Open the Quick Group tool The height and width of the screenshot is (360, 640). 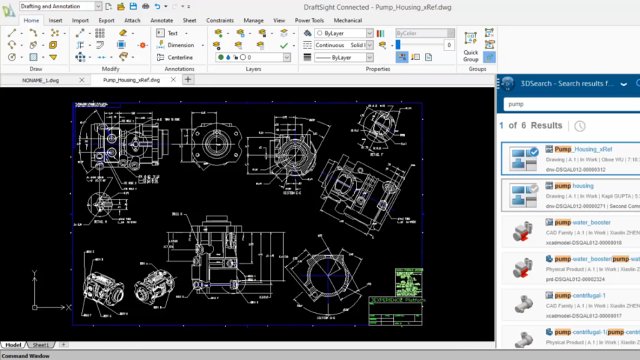pos(470,47)
